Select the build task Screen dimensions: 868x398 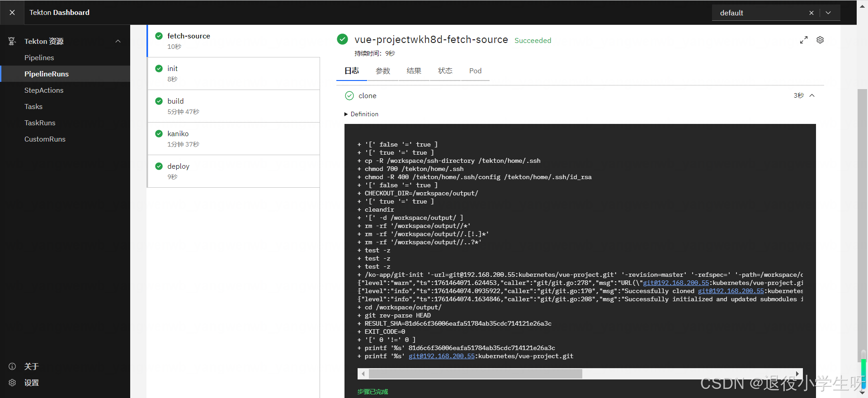click(234, 106)
